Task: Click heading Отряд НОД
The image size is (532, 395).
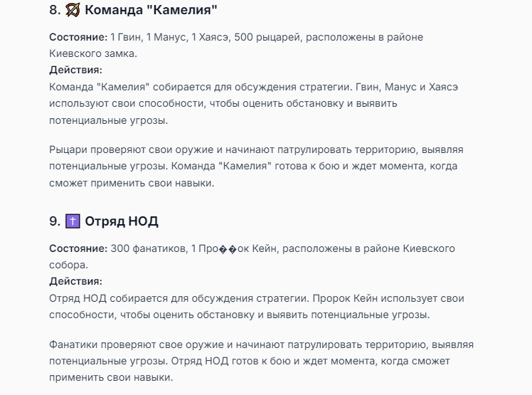Action: (122, 221)
